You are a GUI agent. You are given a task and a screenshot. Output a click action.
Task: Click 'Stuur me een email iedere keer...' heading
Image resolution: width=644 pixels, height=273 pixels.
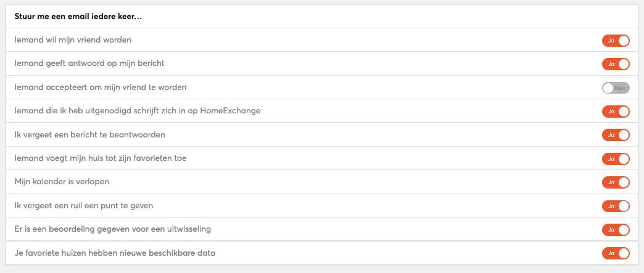(x=78, y=17)
